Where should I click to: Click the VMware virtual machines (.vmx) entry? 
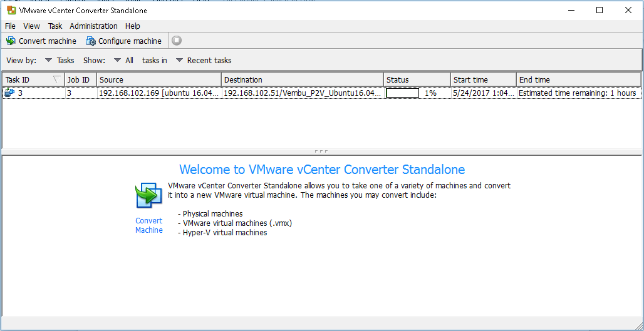tap(235, 223)
